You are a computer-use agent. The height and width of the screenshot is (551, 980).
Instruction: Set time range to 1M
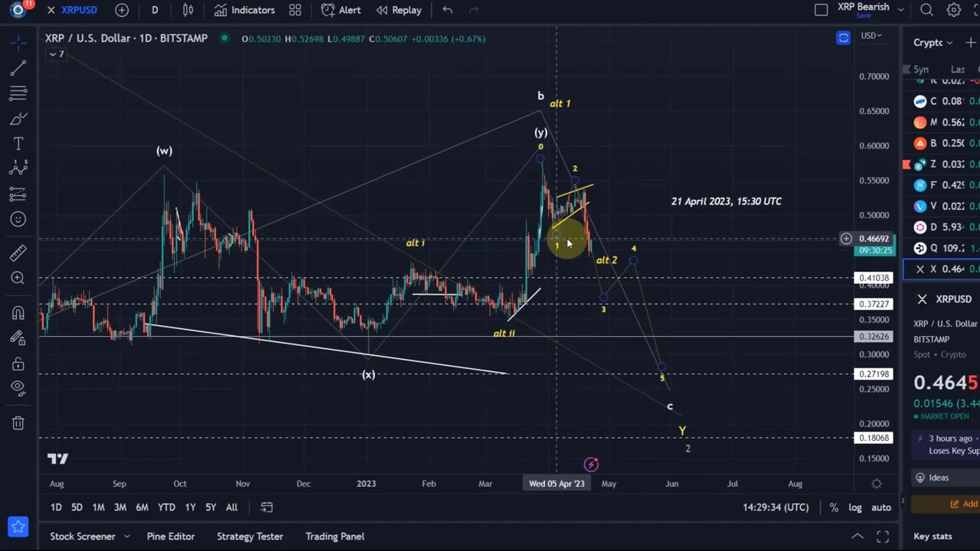click(x=98, y=507)
